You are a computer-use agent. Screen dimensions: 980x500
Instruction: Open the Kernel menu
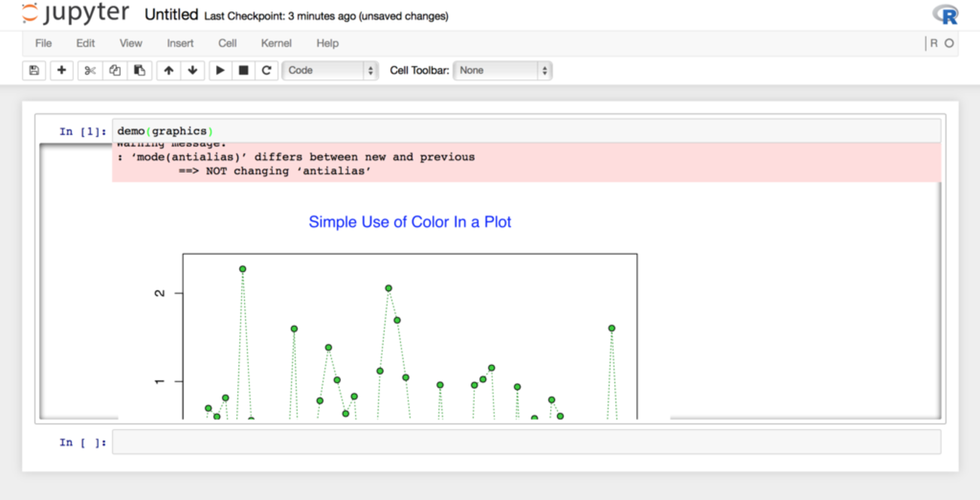pyautogui.click(x=276, y=43)
